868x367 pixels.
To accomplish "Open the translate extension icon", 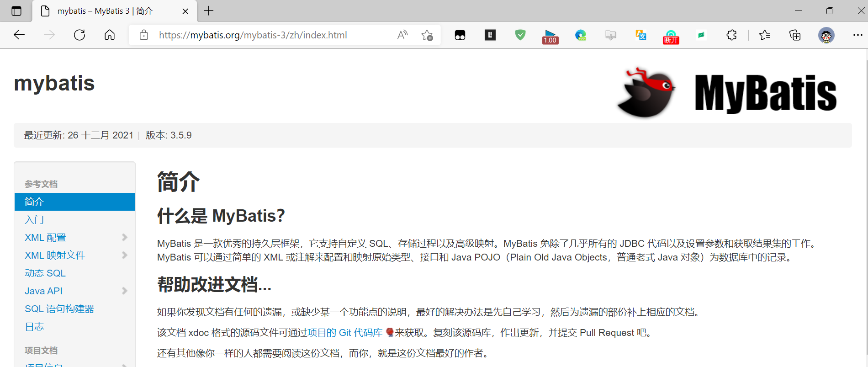I will point(641,35).
